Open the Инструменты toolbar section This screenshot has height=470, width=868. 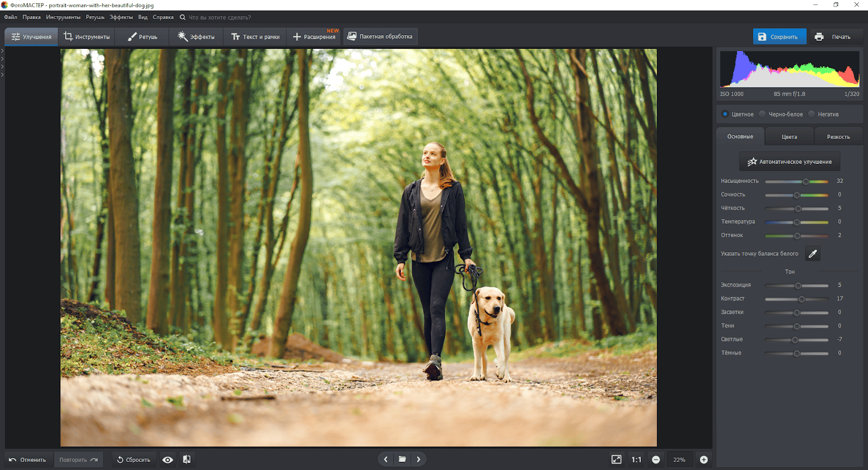click(87, 37)
